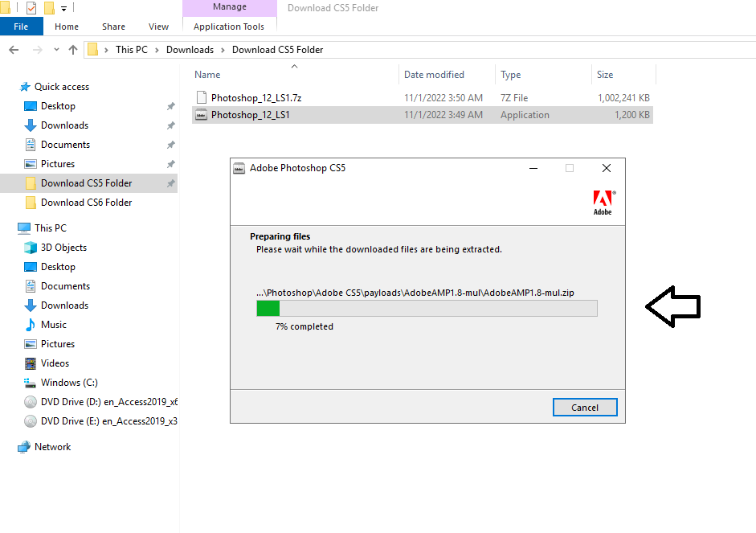Click the Photoshop_12_LS1.7z file icon
The height and width of the screenshot is (533, 756).
[202, 97]
